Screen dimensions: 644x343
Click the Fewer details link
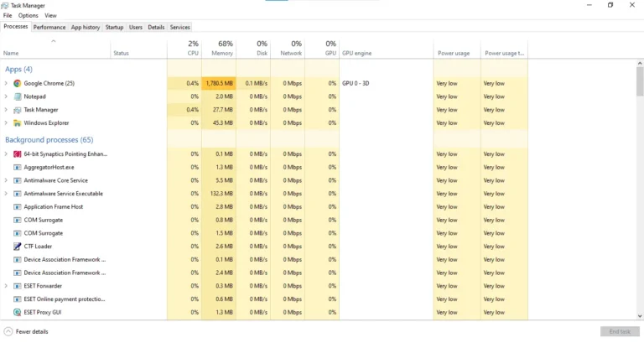coord(32,331)
